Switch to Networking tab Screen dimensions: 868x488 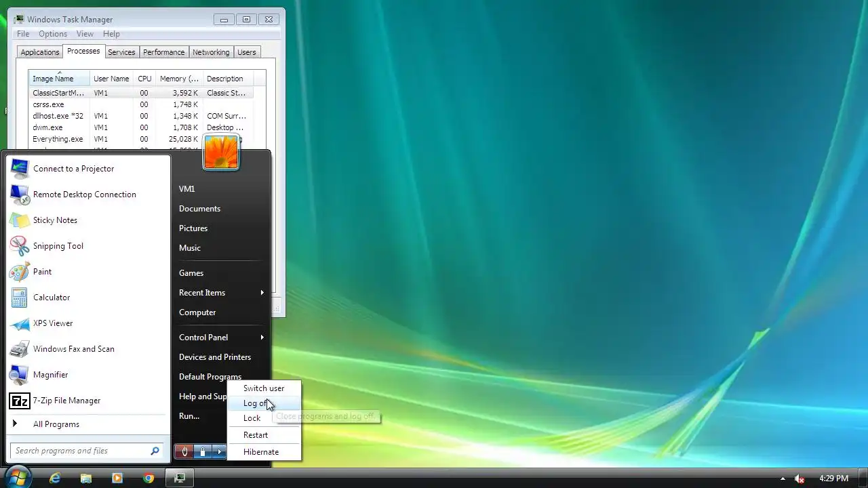[211, 52]
